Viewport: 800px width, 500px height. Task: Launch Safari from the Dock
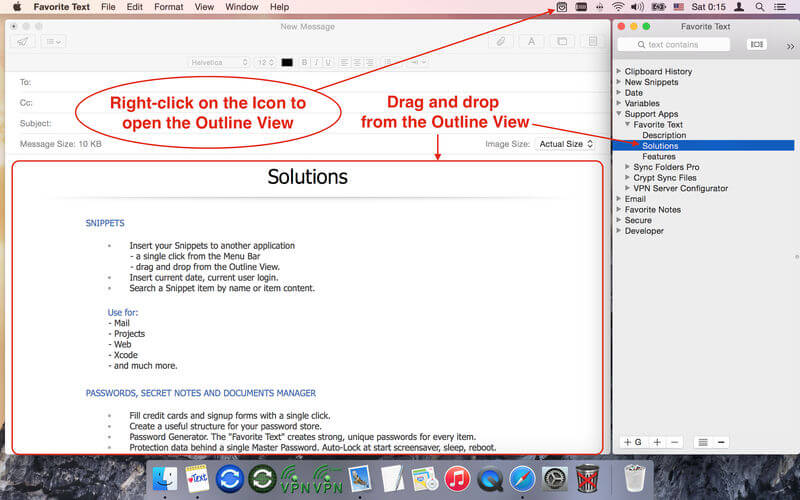[x=522, y=479]
